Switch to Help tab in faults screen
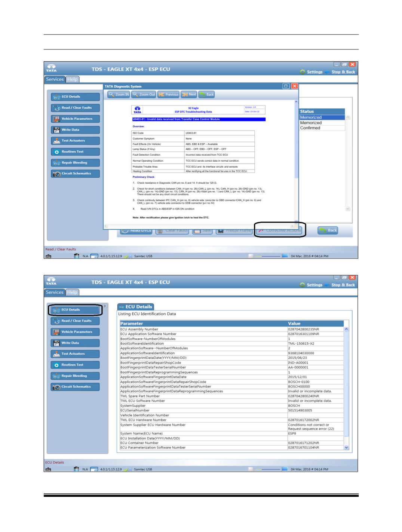 [73, 79]
